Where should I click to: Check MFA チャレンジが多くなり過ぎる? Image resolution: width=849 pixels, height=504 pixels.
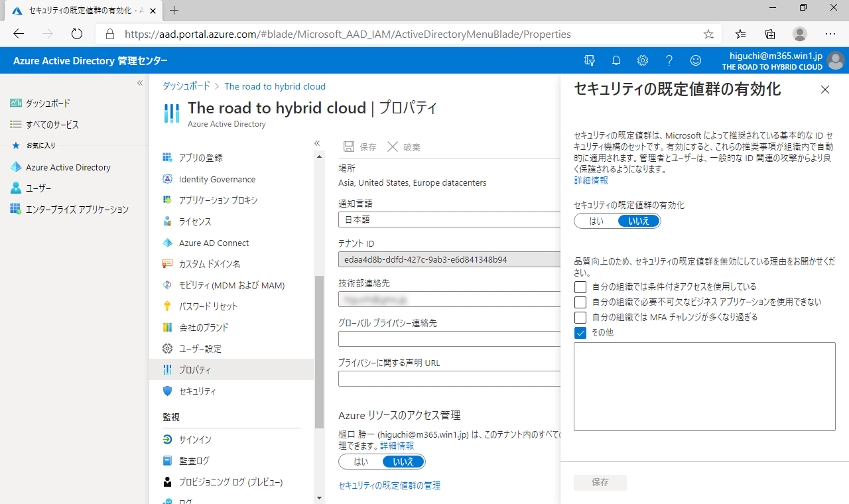(580, 318)
